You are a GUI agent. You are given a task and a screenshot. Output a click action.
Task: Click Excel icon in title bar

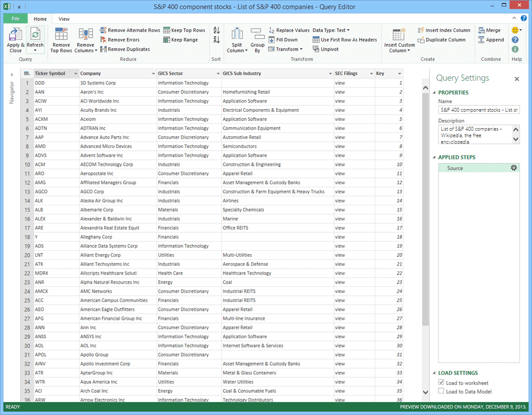tap(7, 7)
